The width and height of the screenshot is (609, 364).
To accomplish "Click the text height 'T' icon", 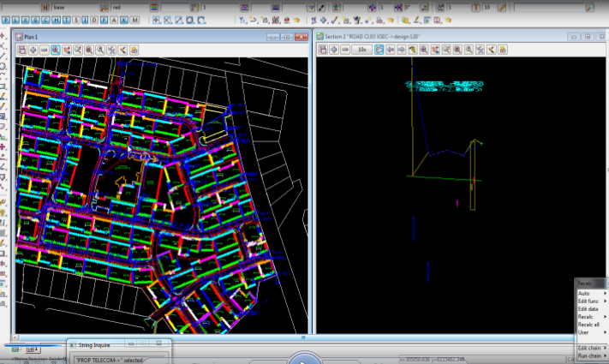I will tap(475, 8).
